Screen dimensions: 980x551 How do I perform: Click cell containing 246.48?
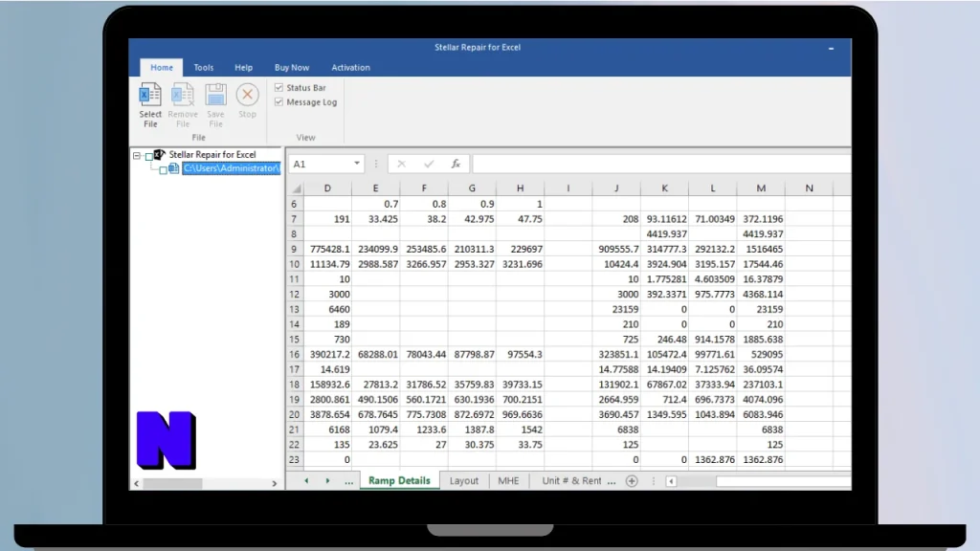(664, 340)
